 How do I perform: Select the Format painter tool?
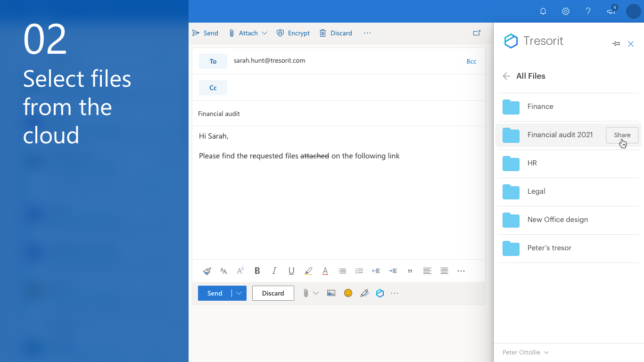pyautogui.click(x=206, y=271)
